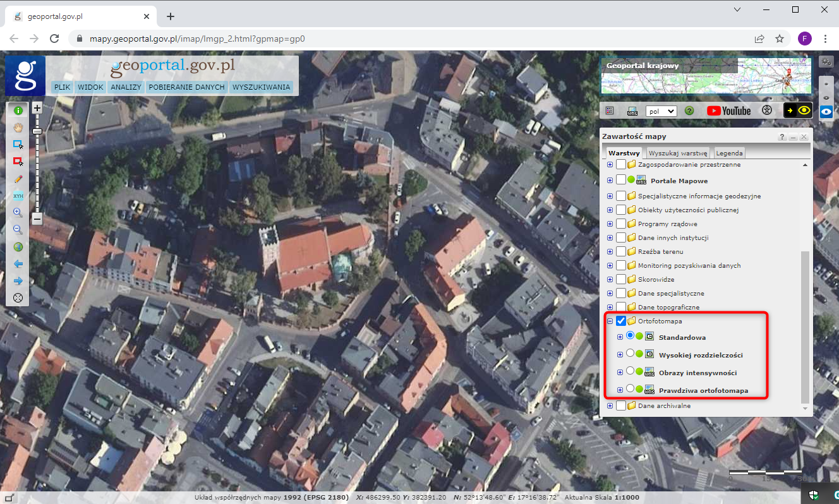Click the green info identify tool
This screenshot has height=504, width=839.
click(x=18, y=110)
